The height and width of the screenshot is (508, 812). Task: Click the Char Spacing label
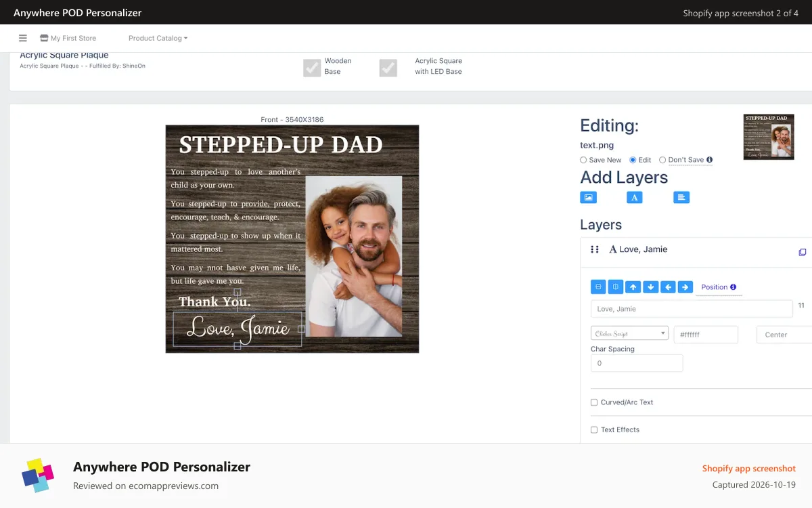pos(612,349)
